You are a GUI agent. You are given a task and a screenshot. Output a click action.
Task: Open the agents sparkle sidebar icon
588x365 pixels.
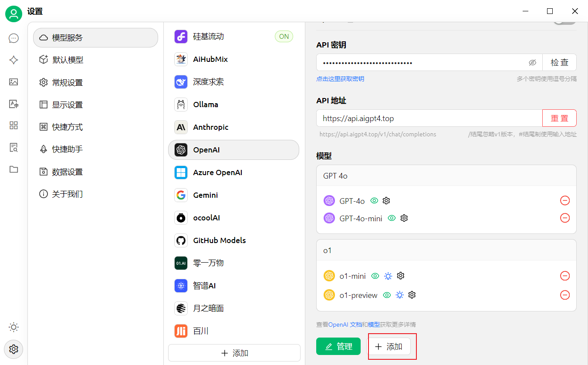pos(14,60)
